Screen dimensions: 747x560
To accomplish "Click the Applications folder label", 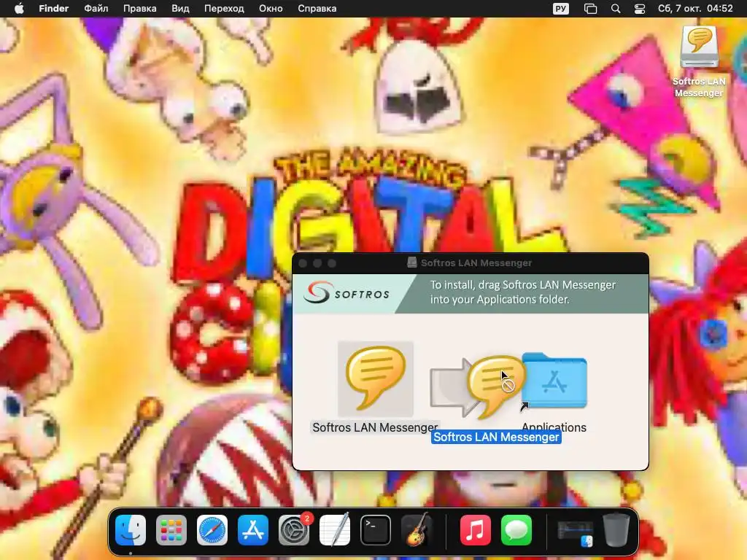I will click(x=554, y=427).
